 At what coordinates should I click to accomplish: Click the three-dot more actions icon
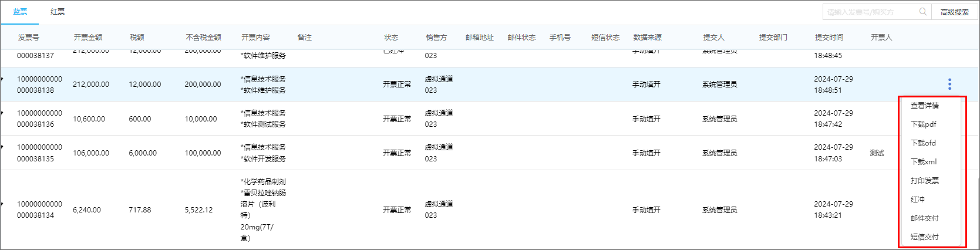(949, 84)
